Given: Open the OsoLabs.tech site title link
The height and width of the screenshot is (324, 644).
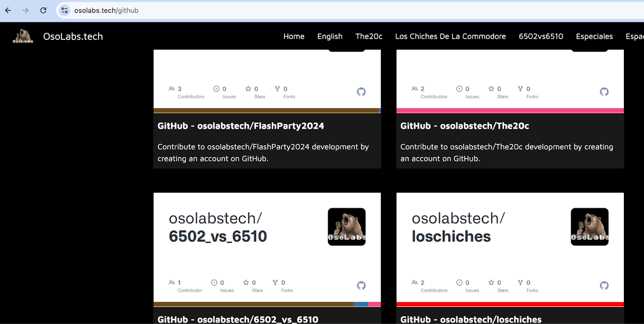Looking at the screenshot, I should pos(73,36).
